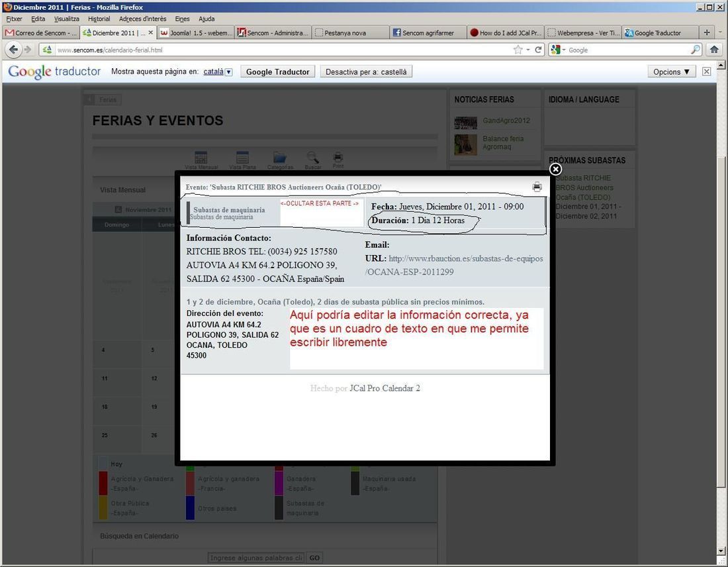The height and width of the screenshot is (567, 728).
Task: Close the Google Translate bar
Action: [706, 72]
